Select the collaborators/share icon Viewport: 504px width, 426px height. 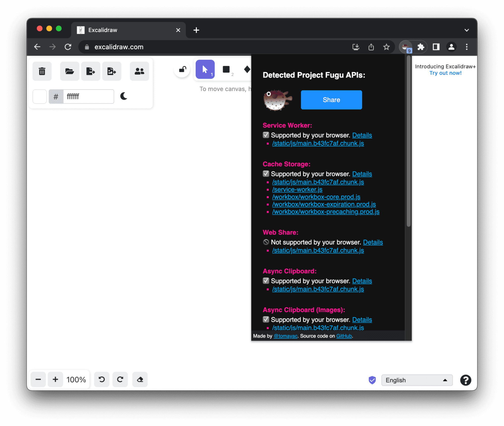pyautogui.click(x=139, y=71)
